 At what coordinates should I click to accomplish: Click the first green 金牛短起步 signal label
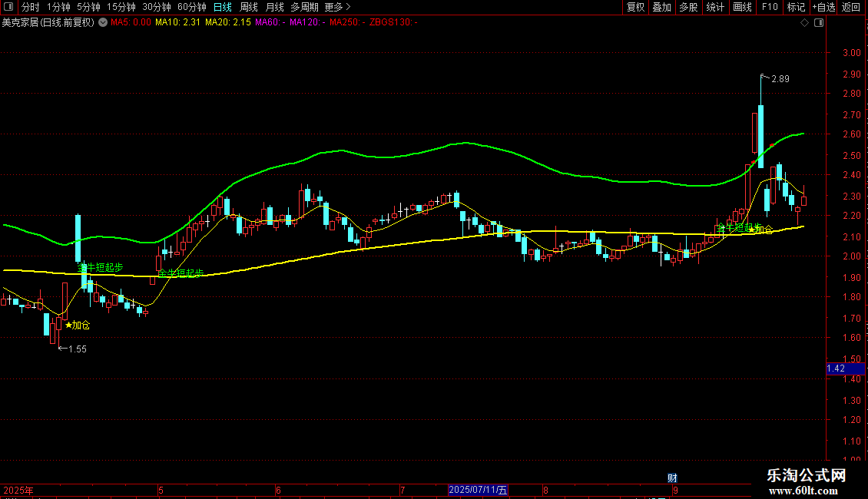(100, 267)
